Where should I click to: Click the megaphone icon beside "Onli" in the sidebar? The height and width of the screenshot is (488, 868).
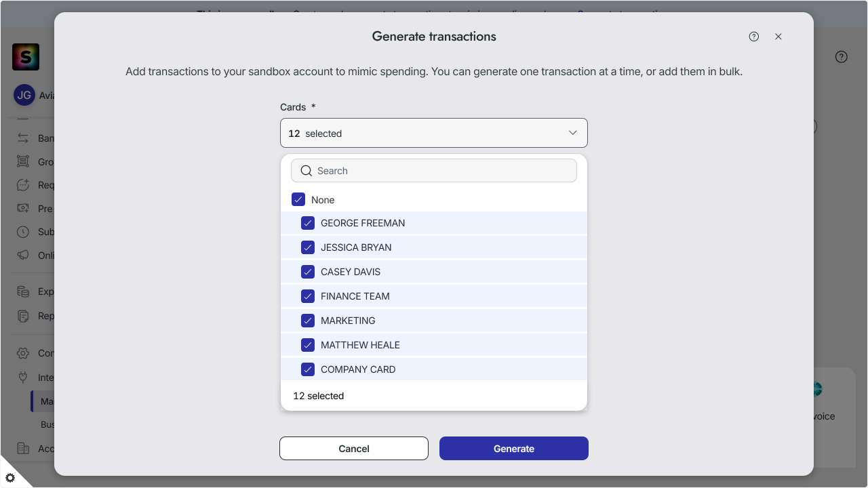coord(23,256)
